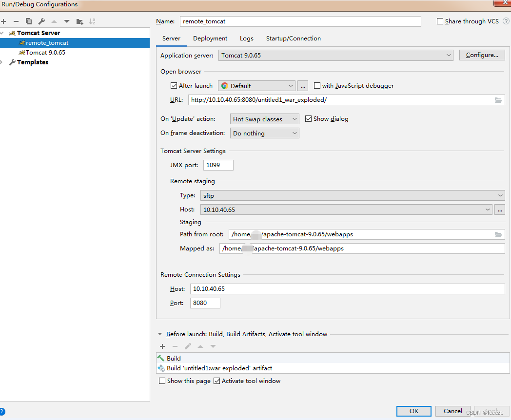Create new folder for configurations
The image size is (511, 420).
(79, 21)
